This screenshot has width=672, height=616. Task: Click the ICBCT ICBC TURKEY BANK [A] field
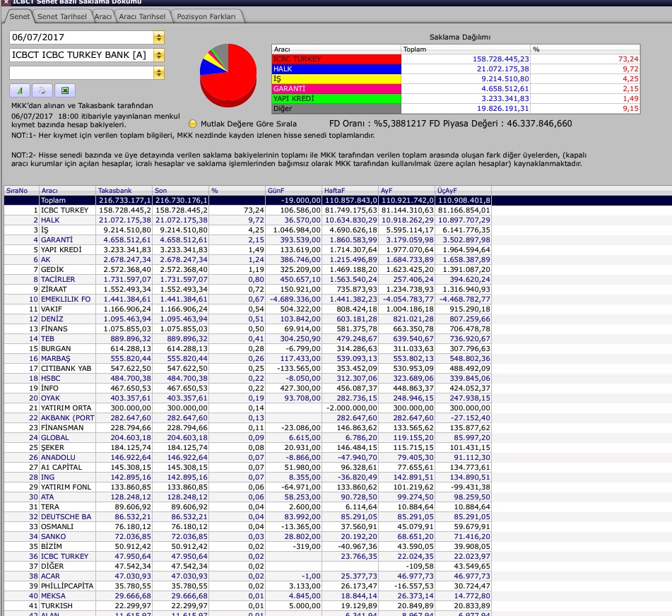[x=81, y=55]
